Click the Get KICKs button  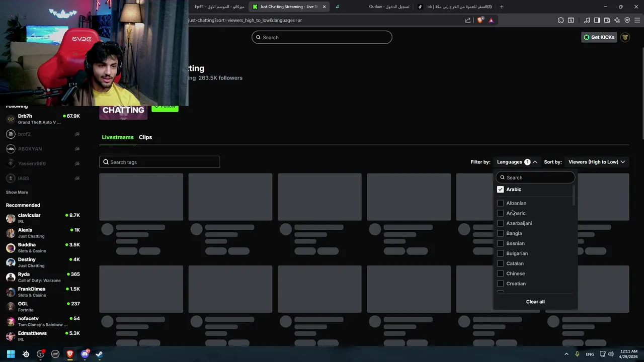pos(599,37)
